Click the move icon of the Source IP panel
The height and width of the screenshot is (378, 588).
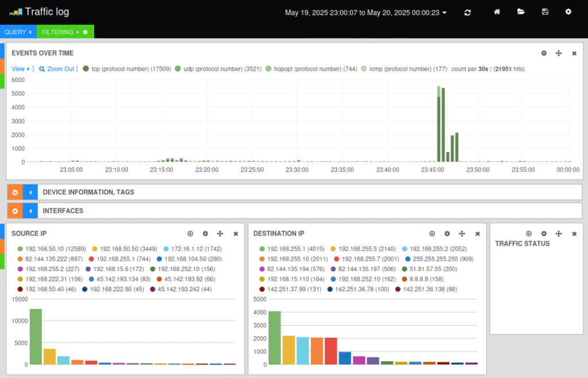220,234
